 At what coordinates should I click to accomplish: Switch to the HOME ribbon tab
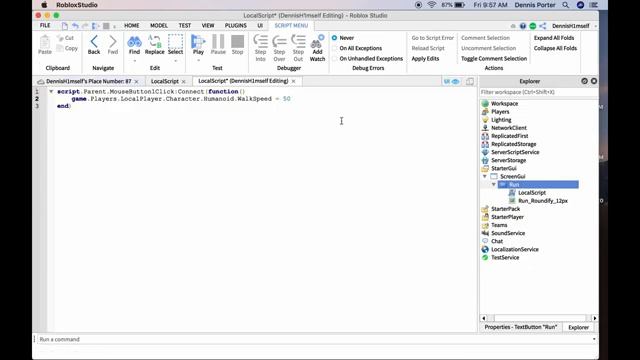tap(131, 25)
